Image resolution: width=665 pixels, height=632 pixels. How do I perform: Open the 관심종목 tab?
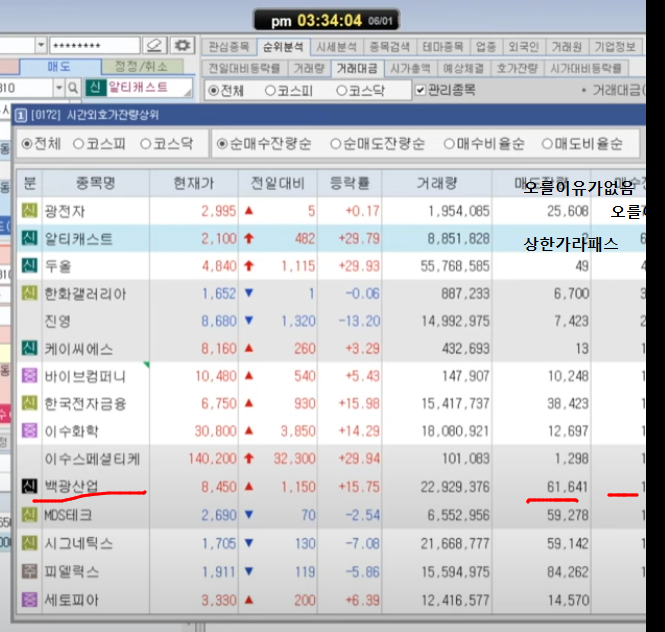(x=229, y=47)
